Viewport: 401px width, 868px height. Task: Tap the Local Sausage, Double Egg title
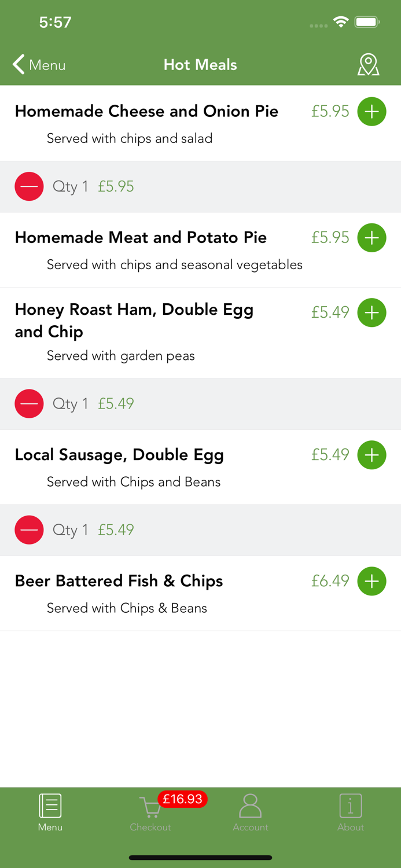tap(119, 455)
